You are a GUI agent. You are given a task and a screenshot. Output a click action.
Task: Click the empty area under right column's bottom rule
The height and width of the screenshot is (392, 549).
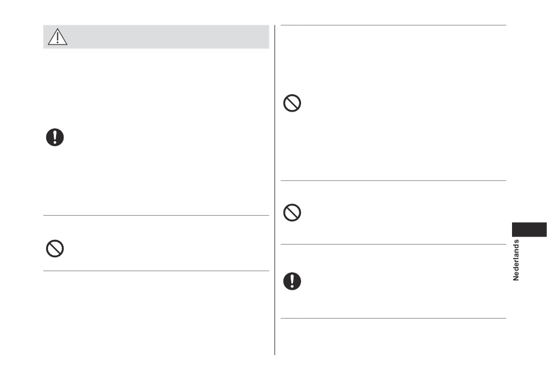[394, 336]
